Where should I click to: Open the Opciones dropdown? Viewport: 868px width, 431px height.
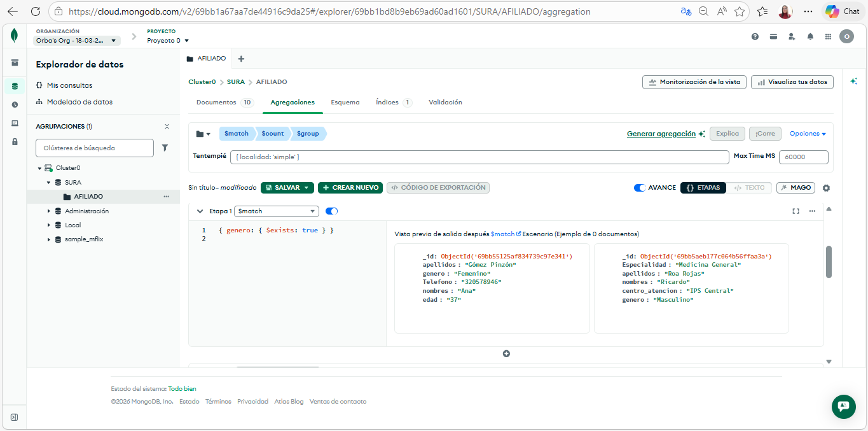point(808,134)
